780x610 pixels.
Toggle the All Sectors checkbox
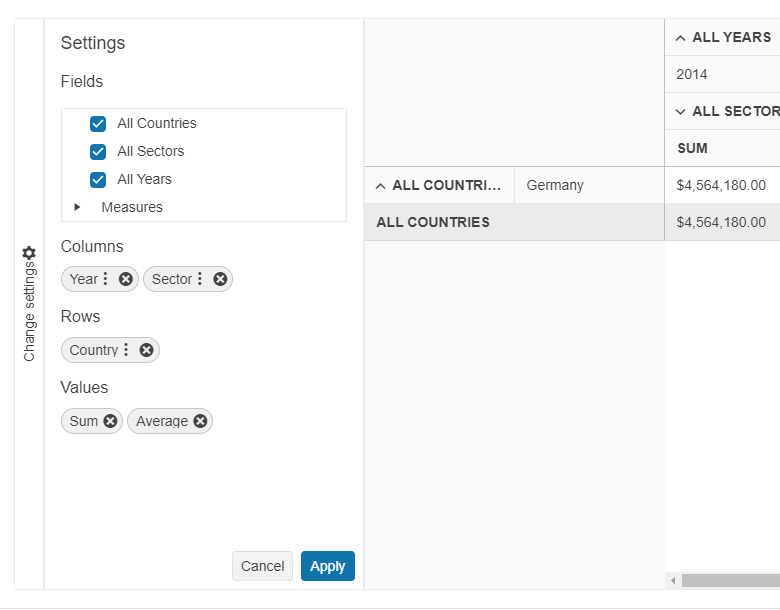click(x=98, y=152)
